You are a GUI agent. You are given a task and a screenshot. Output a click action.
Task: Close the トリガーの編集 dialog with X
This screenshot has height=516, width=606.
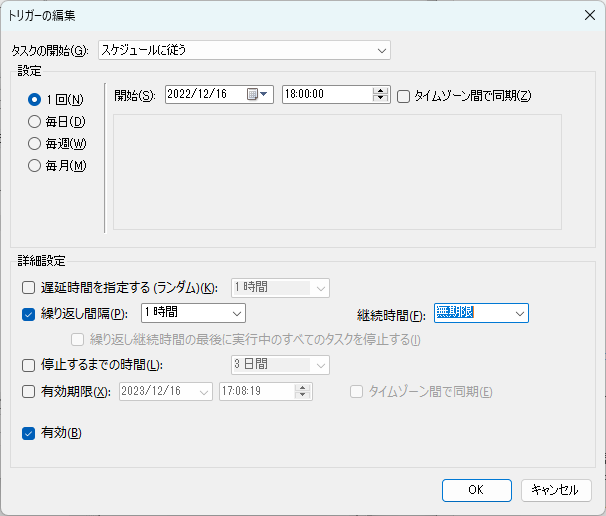(x=590, y=15)
